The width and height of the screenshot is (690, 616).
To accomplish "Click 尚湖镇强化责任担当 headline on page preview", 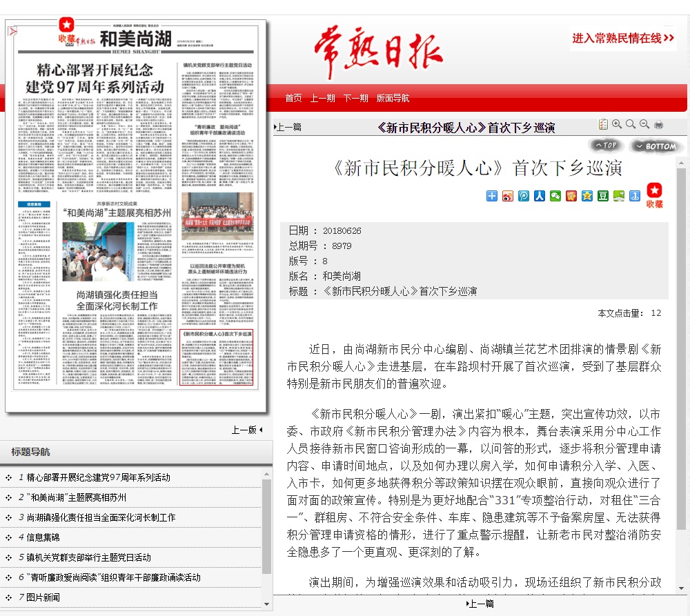I will 117,300.
